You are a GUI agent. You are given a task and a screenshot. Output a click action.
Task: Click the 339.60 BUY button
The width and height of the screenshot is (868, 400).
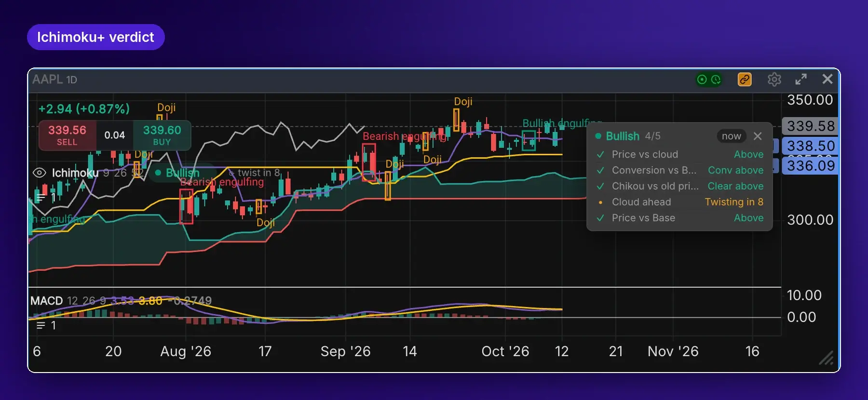[x=162, y=135]
